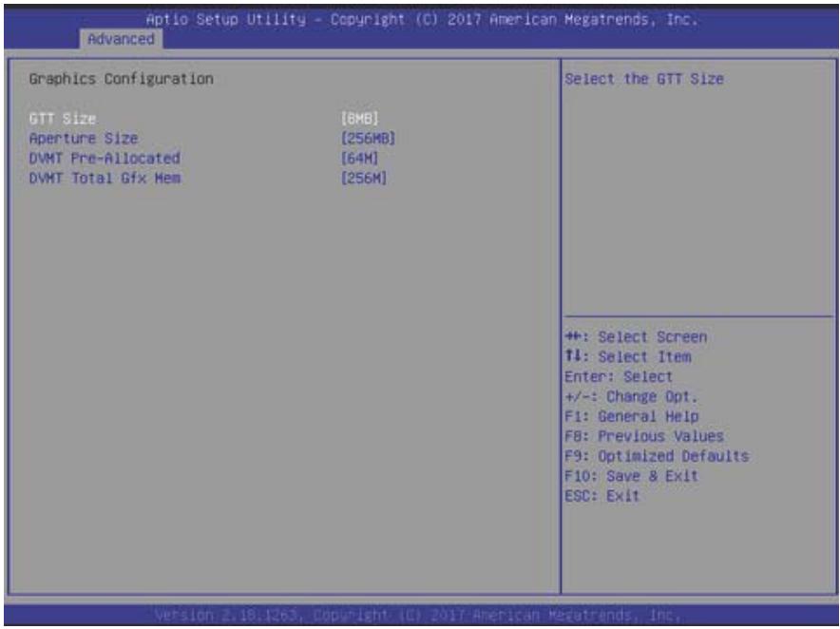The height and width of the screenshot is (629, 840).
Task: Click the ESC: Exit hint
Action: (602, 496)
